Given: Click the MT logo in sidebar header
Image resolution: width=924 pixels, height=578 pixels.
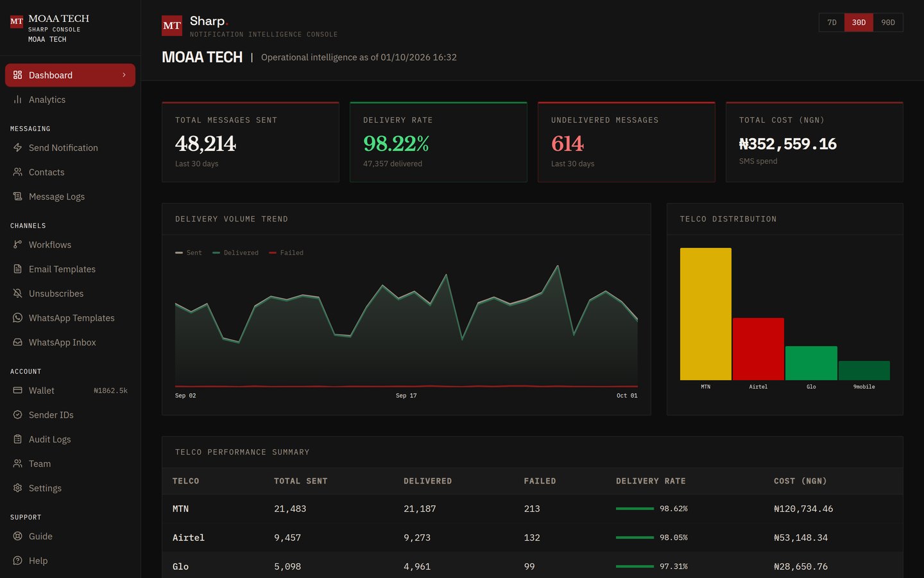Looking at the screenshot, I should pyautogui.click(x=17, y=22).
